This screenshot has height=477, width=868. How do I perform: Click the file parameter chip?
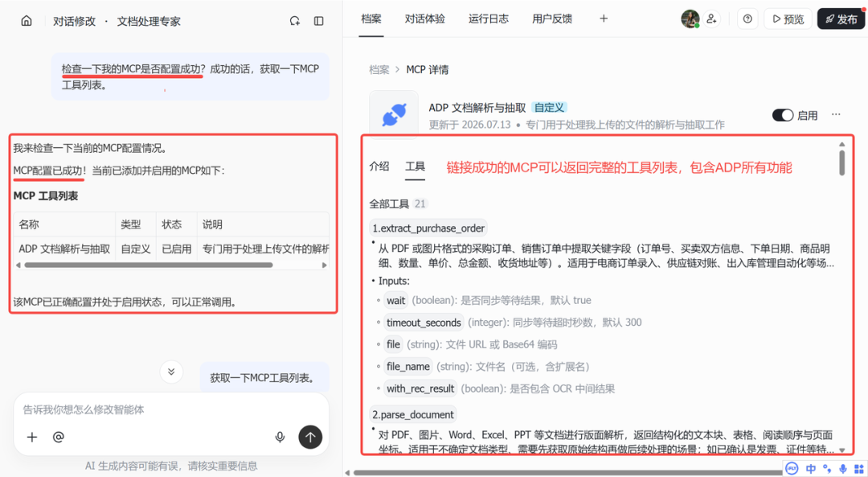[394, 344]
